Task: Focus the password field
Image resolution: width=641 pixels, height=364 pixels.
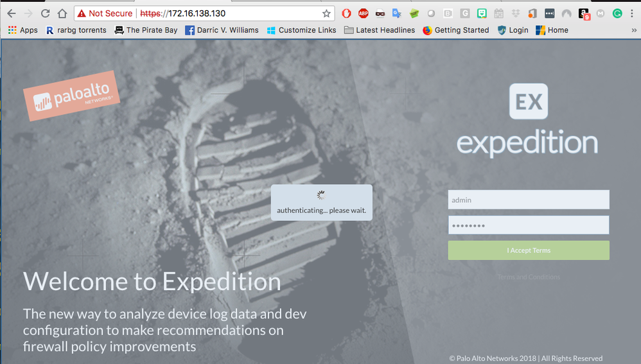Action: tap(529, 225)
